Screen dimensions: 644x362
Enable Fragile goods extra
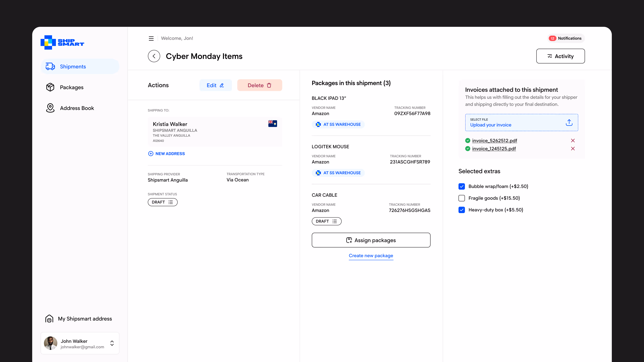tap(462, 198)
